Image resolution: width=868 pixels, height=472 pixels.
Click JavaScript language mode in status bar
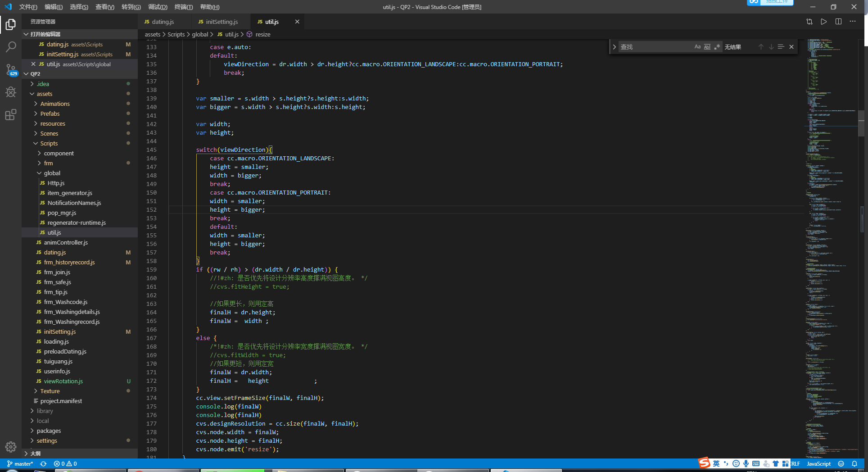818,463
